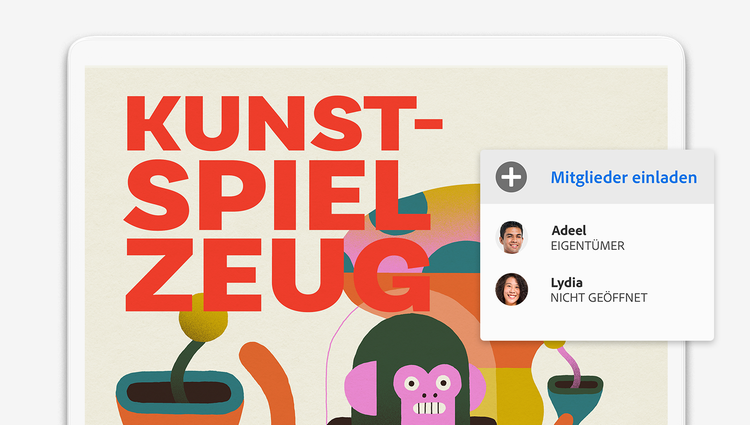Click Adeel's profile avatar
Screen dimensions: 750x425
511,237
